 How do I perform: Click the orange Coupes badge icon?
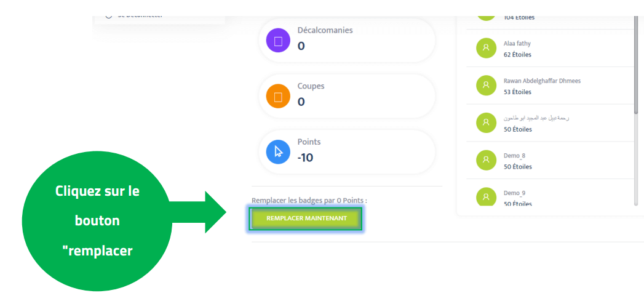[x=278, y=97]
